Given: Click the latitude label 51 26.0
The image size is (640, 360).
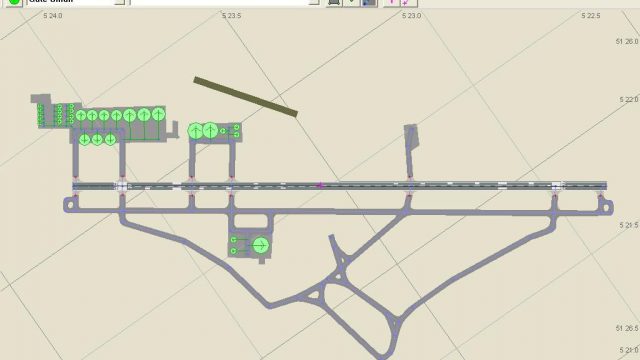Looking at the screenshot, I should 627,42.
